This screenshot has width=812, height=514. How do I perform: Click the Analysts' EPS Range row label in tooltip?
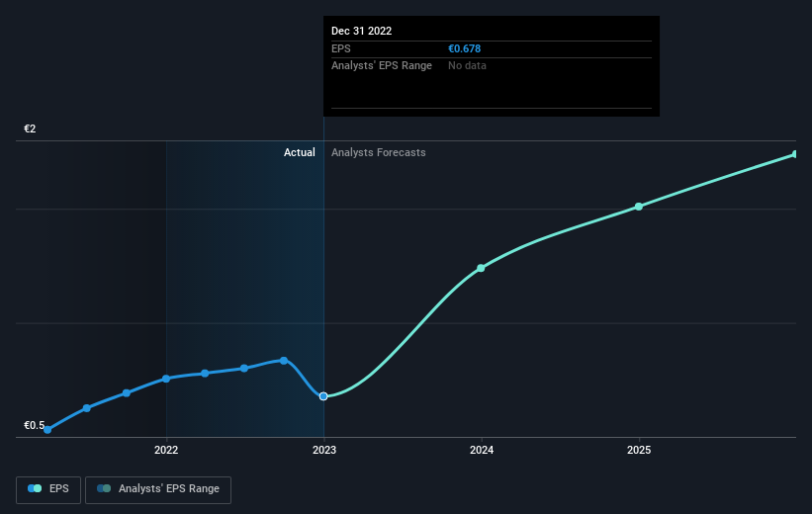click(382, 66)
